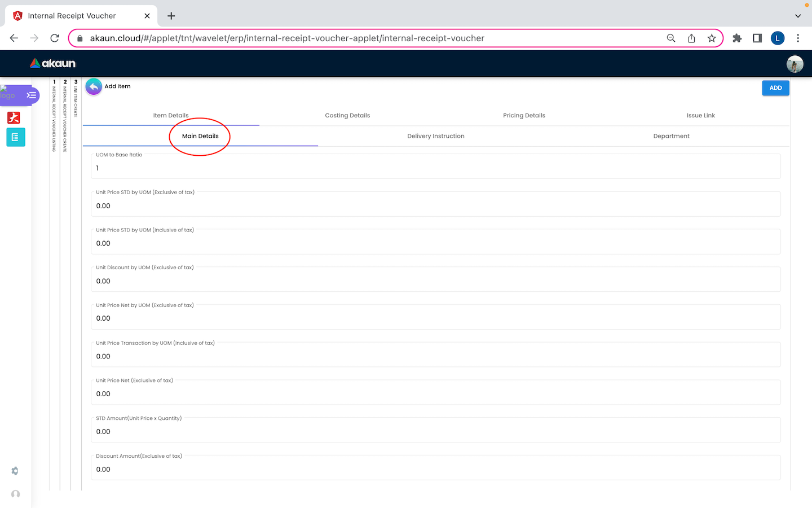Click the akaun logo in header
812x508 pixels.
pos(52,64)
